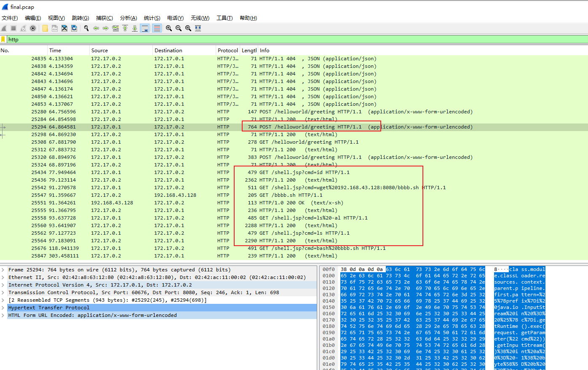Open the 统计(S) menu

(x=152, y=18)
